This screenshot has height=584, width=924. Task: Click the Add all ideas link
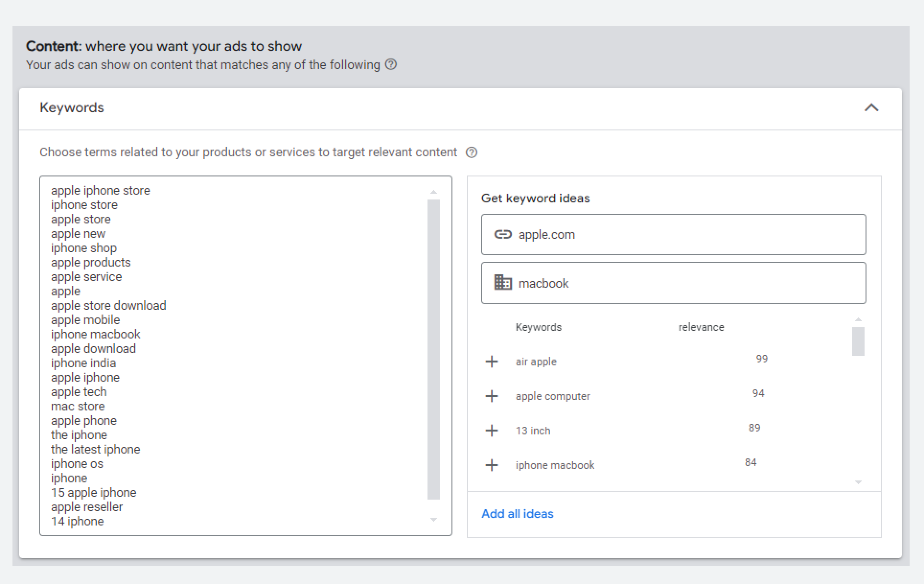tap(518, 514)
